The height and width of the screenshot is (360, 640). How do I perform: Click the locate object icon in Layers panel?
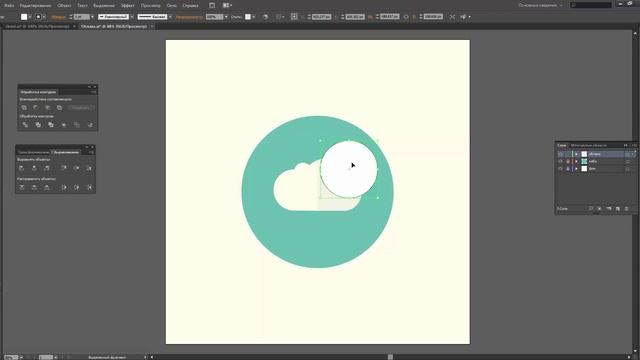pos(590,209)
